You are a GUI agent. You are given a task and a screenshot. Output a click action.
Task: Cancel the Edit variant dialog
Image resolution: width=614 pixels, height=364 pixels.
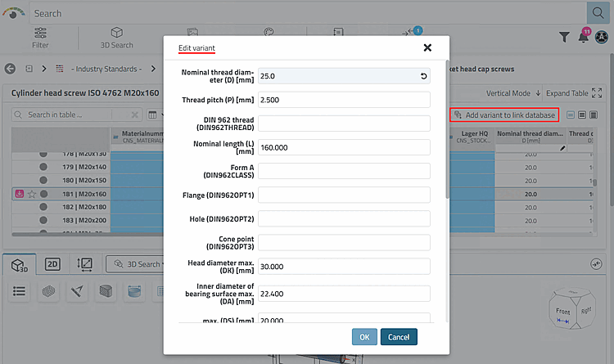point(399,337)
